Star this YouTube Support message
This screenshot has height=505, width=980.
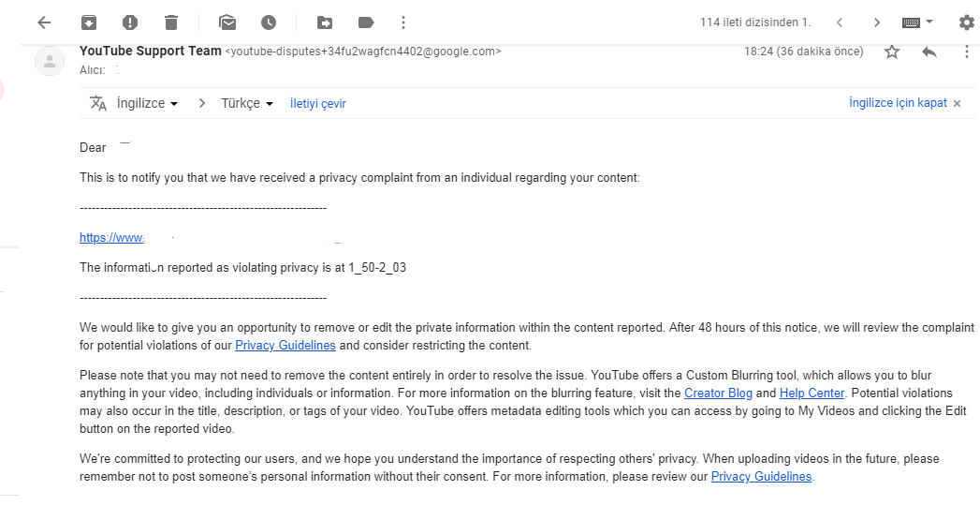(892, 52)
